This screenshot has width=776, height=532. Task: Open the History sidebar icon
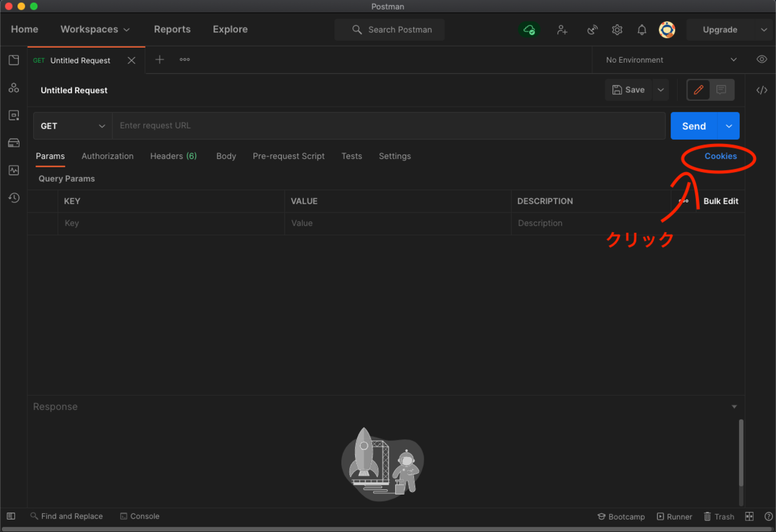[x=14, y=198]
